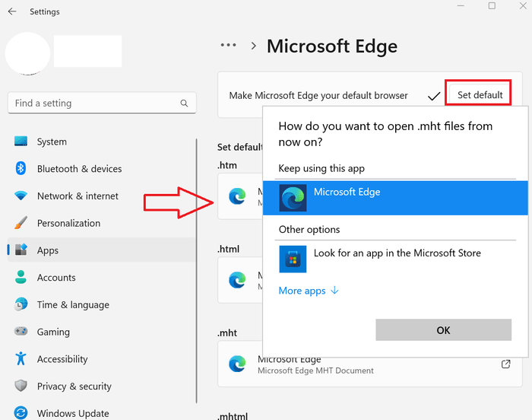
Task: Open Network & internet settings
Action: pyautogui.click(x=102, y=196)
